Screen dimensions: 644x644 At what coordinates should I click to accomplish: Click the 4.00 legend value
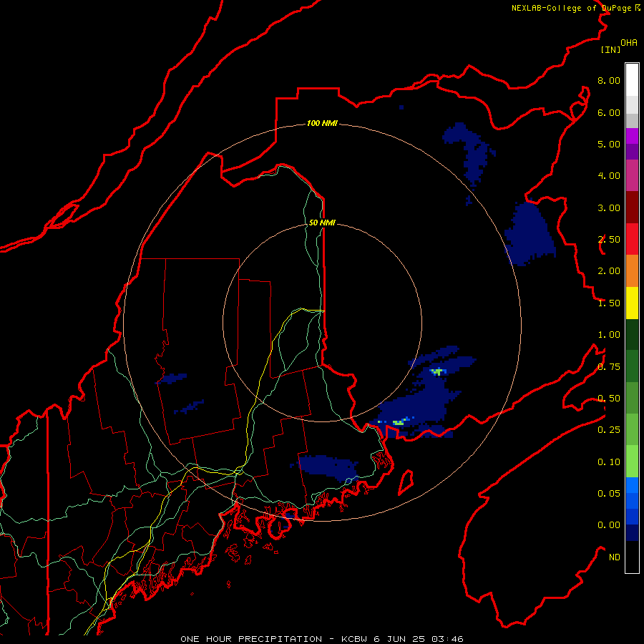click(609, 176)
